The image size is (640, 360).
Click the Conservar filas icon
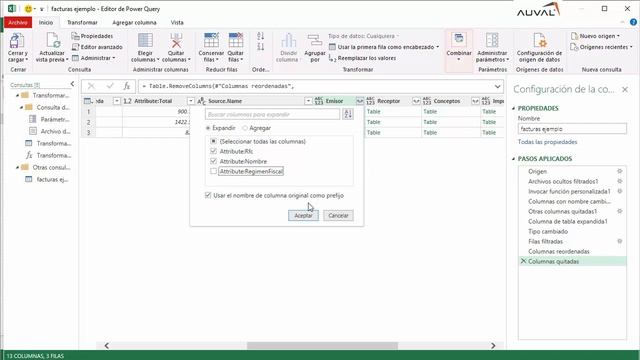[x=211, y=41]
